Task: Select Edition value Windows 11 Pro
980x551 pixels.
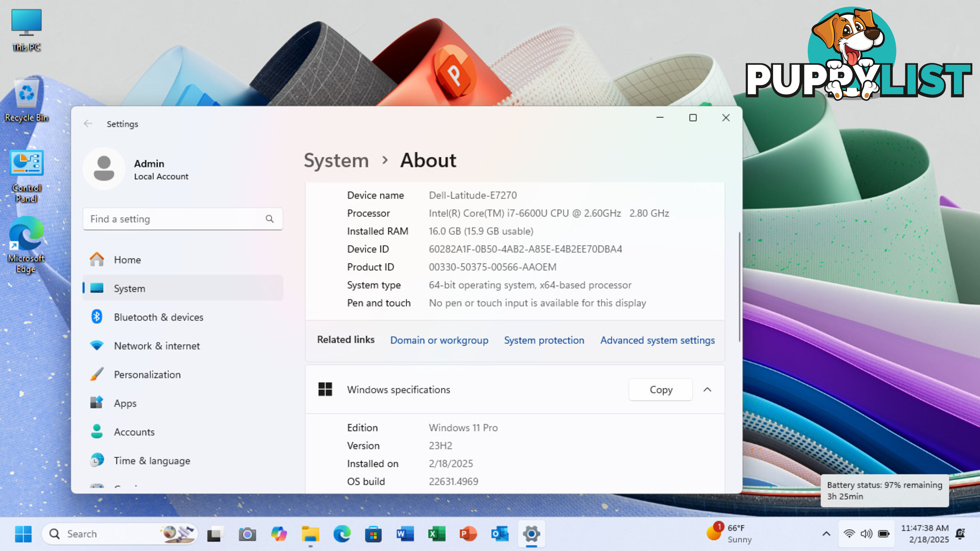Action: coord(463,428)
